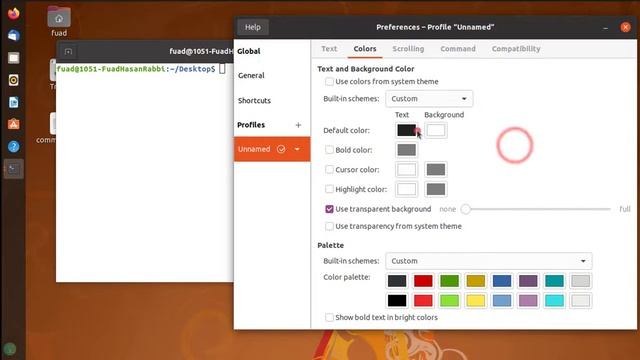Add a new profile with the plus icon
The height and width of the screenshot is (360, 640).
pyautogui.click(x=298, y=125)
